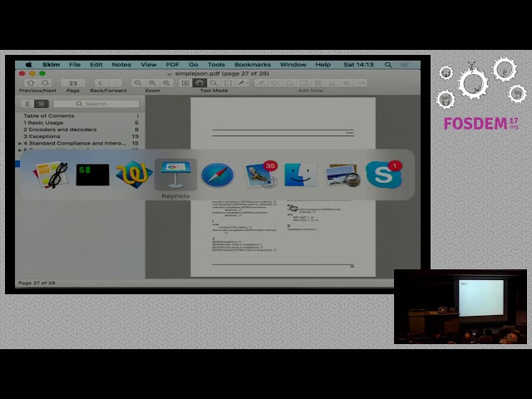
Task: Add a box note
Action: [x=303, y=83]
